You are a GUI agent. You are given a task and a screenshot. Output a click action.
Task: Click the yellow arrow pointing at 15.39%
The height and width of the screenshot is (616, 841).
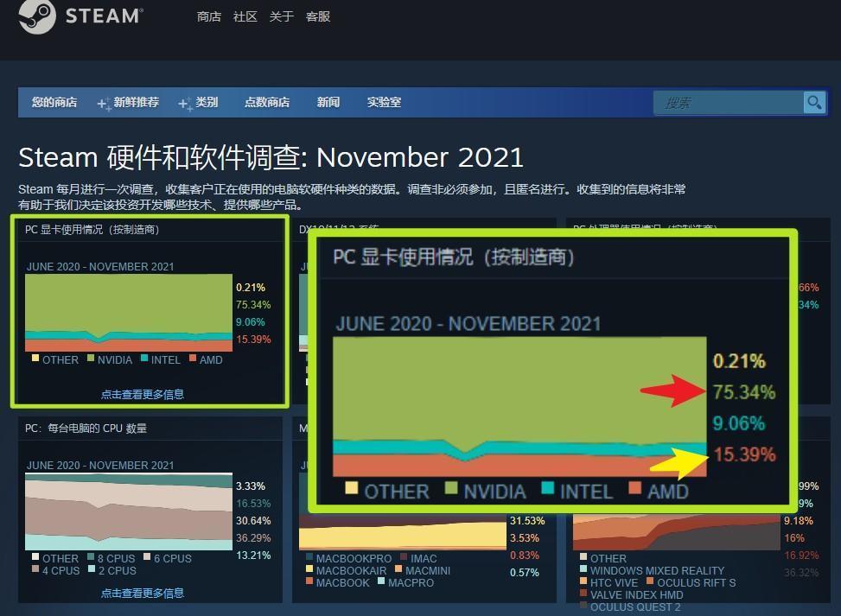coord(679,463)
